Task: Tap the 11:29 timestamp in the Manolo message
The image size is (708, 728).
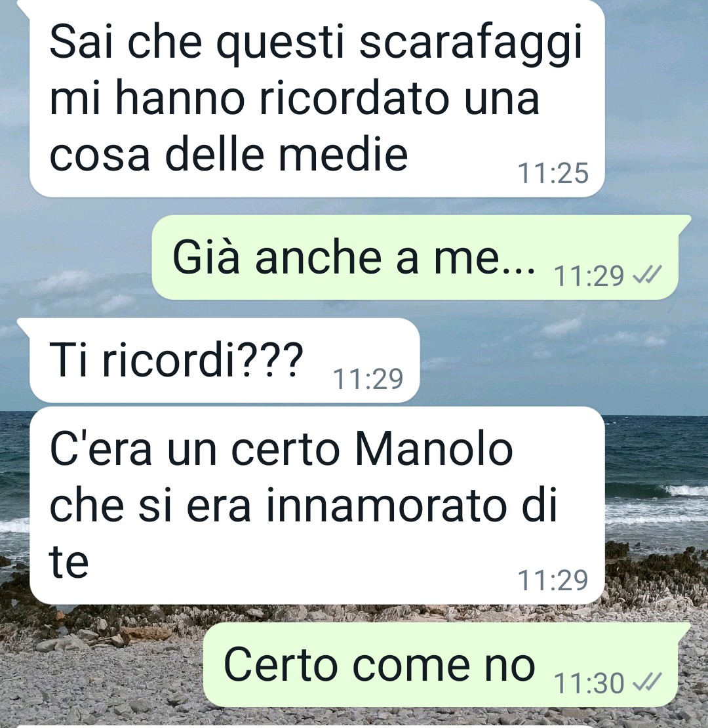Action: point(553,580)
